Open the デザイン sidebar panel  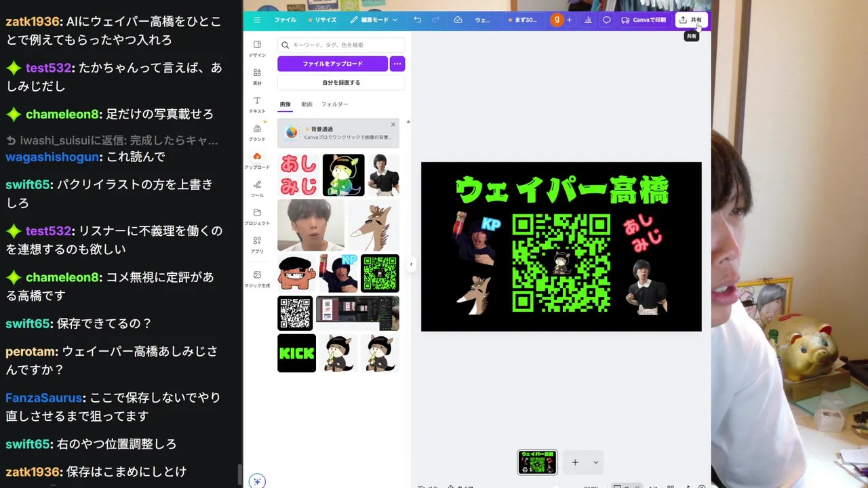pos(257,48)
